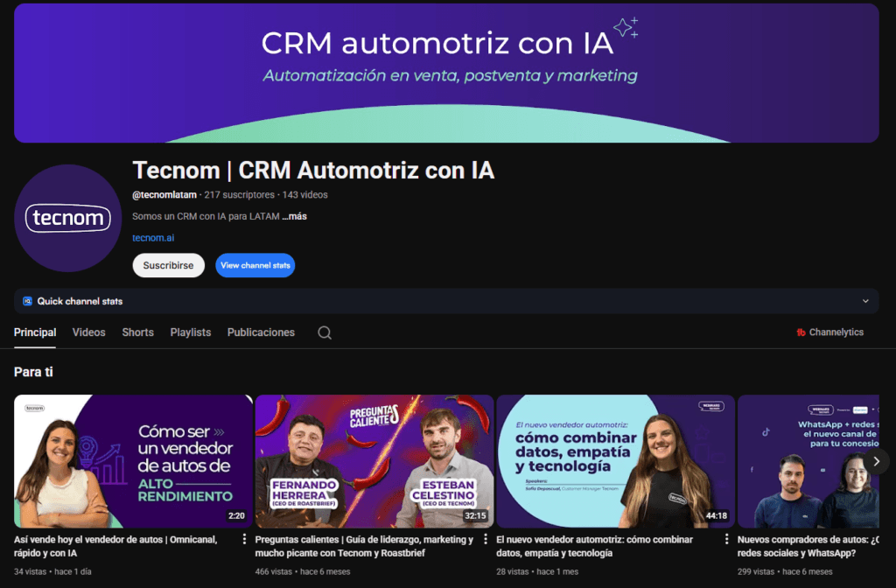Image resolution: width=896 pixels, height=588 pixels.
Task: Open channel search with the magnifying glass icon
Action: pos(324,332)
